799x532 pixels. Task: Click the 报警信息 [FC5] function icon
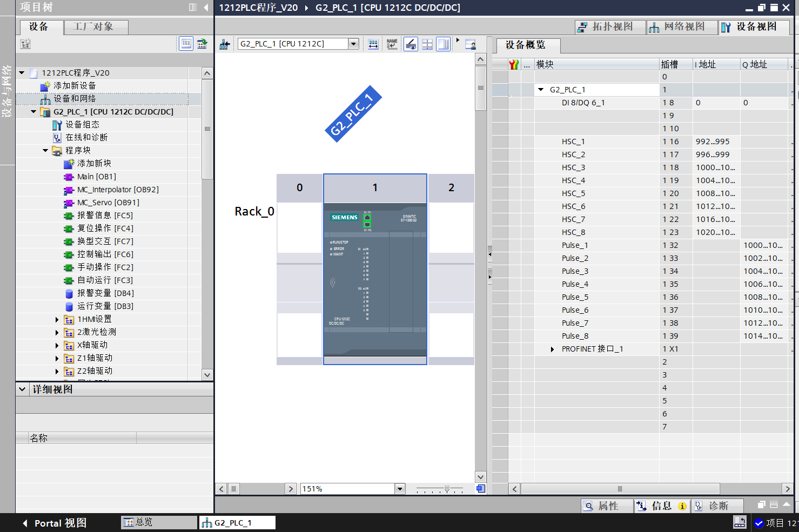(69, 216)
